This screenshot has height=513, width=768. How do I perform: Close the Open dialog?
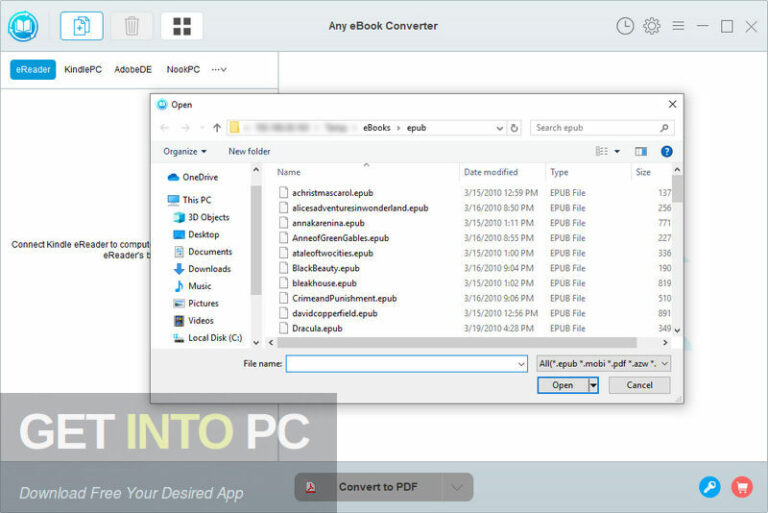[x=672, y=104]
